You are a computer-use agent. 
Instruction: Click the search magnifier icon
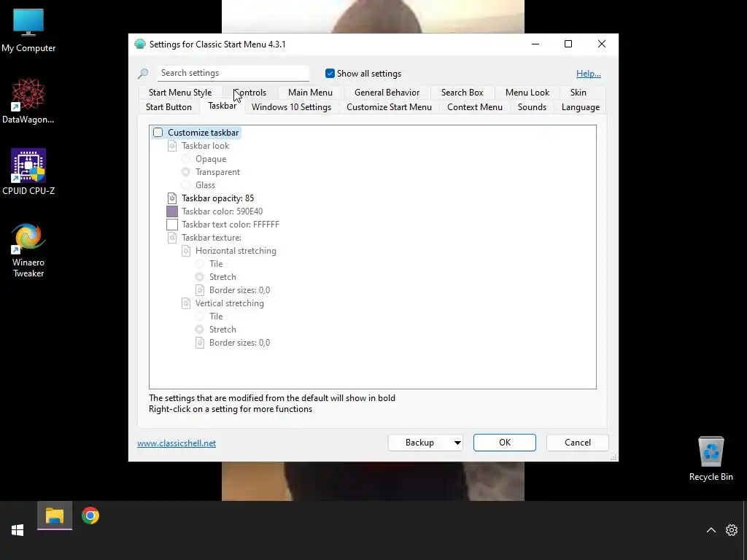143,74
